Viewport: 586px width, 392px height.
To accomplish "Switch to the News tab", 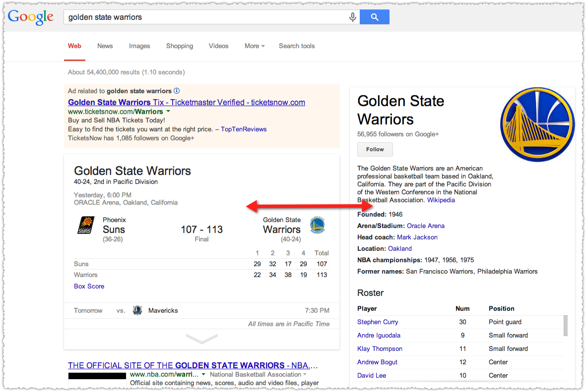I will pos(105,46).
